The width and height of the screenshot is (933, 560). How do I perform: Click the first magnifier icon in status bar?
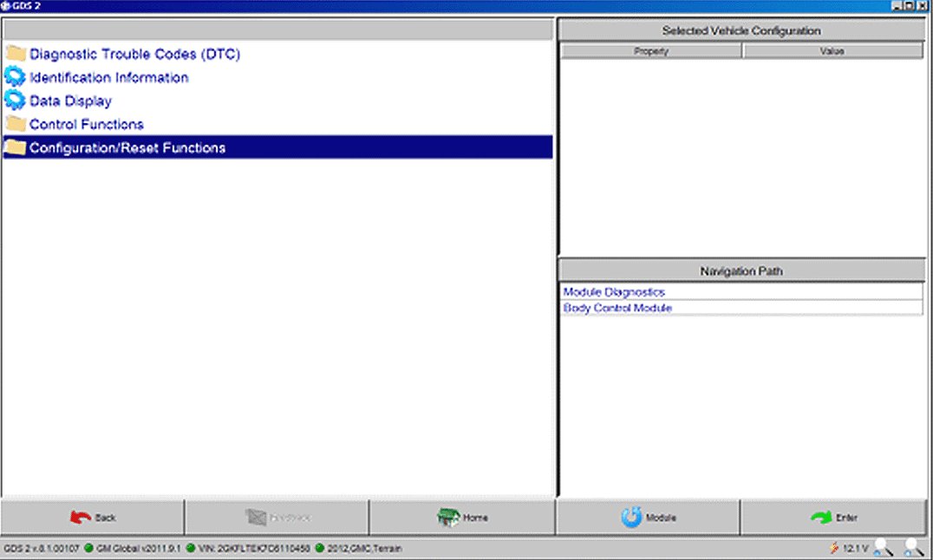pyautogui.click(x=883, y=547)
